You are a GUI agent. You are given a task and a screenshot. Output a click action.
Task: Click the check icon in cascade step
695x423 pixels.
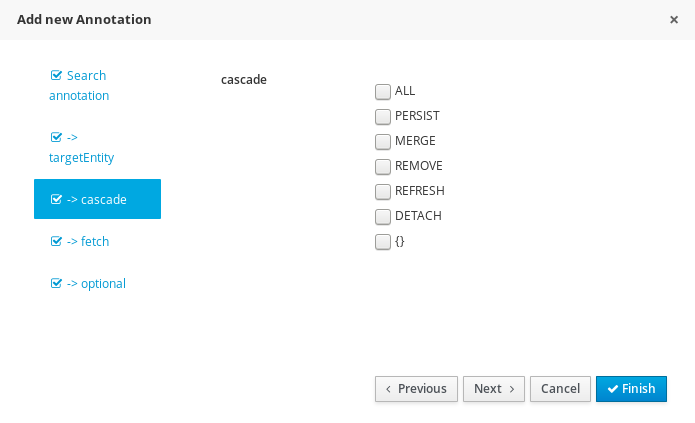pos(56,199)
